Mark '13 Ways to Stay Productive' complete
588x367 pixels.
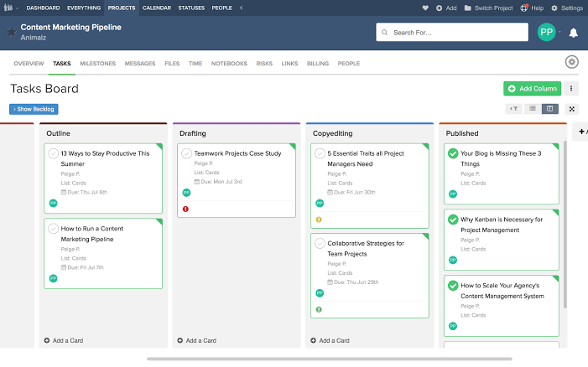53,153
